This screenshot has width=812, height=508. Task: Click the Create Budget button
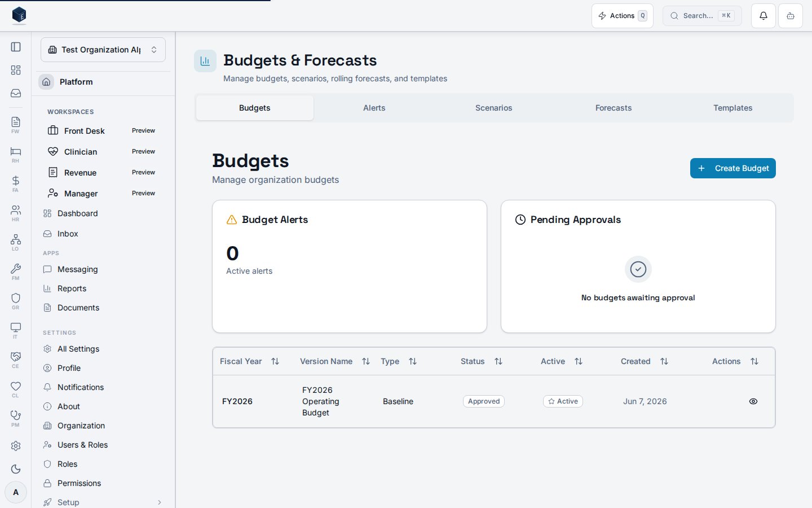click(x=733, y=168)
